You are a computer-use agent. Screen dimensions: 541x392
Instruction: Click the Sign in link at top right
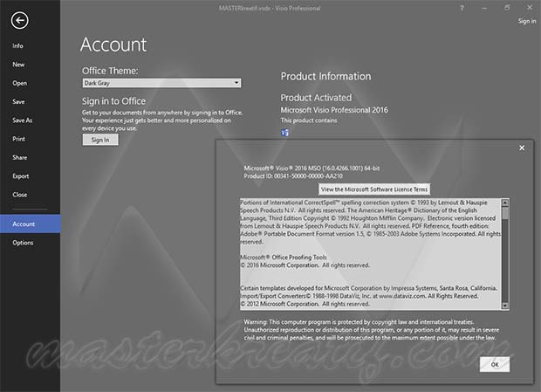[x=527, y=21]
